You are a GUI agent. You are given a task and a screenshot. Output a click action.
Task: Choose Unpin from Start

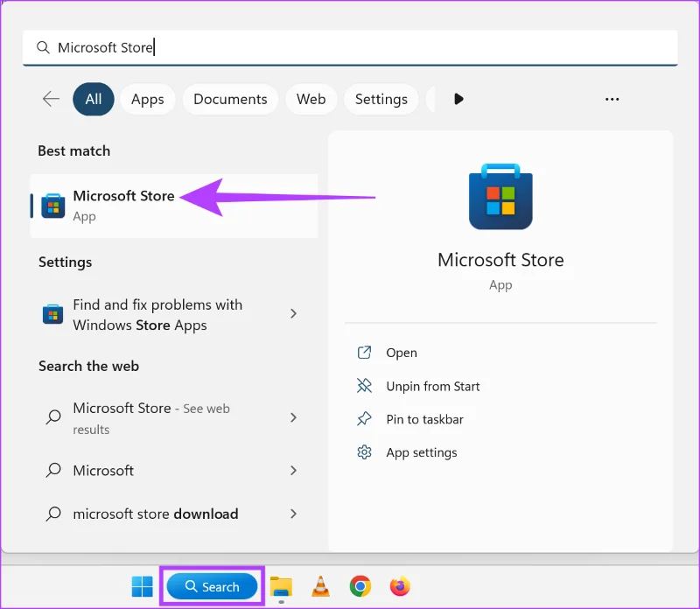(432, 386)
